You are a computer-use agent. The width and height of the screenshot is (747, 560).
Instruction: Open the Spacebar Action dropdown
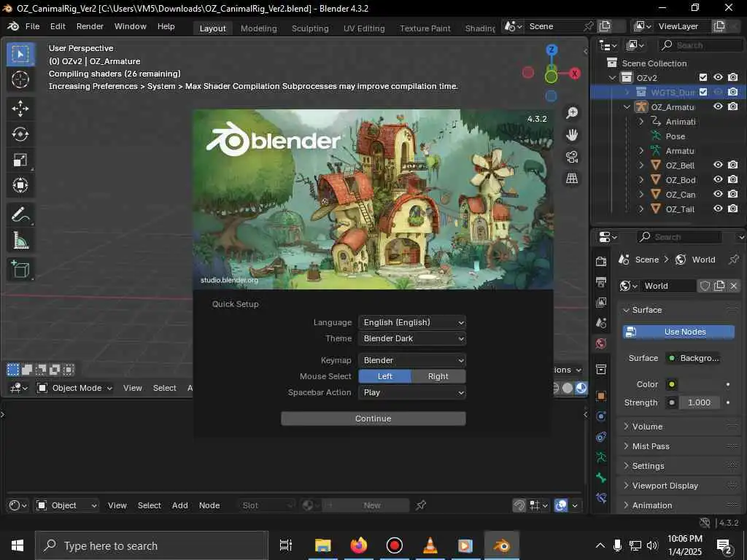(412, 392)
